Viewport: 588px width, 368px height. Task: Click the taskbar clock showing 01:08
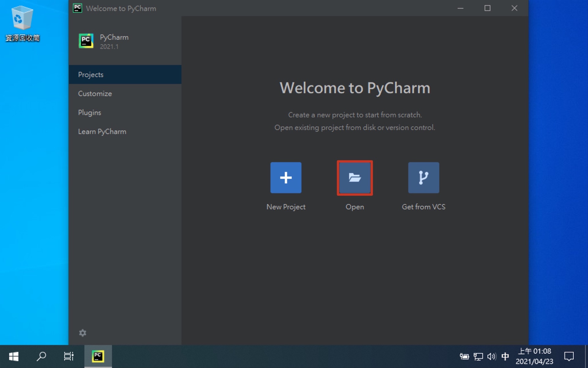coord(534,356)
